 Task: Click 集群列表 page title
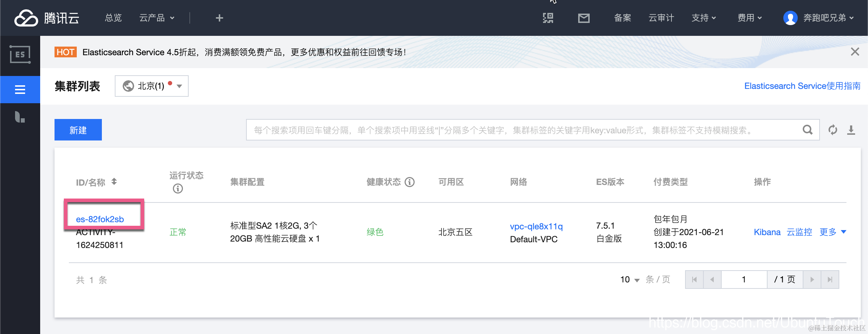tap(77, 86)
